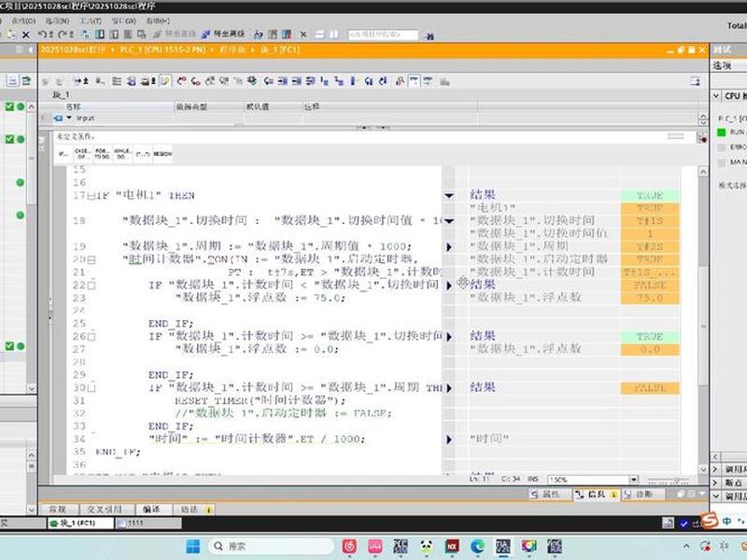Switch to the 常规 tab
This screenshot has width=747, height=560.
[58, 509]
